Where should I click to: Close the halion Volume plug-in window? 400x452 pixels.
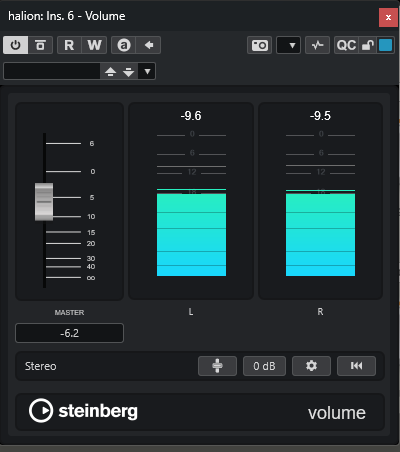click(388, 17)
